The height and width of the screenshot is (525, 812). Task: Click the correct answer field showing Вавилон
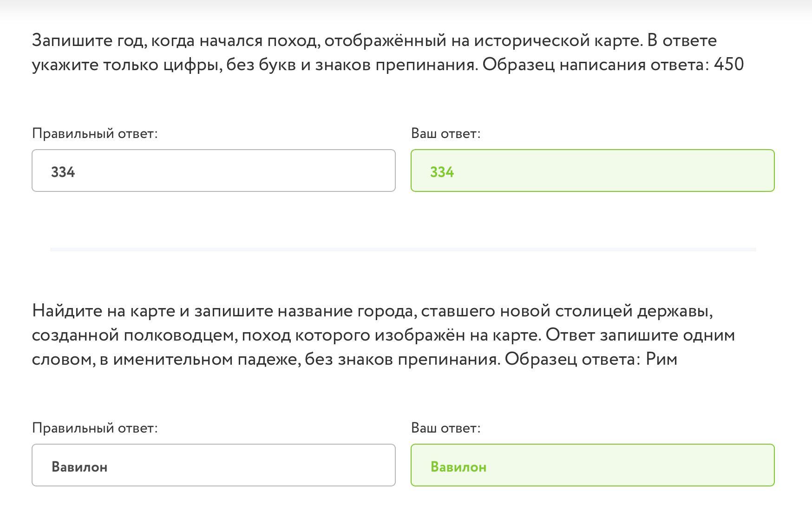point(214,465)
